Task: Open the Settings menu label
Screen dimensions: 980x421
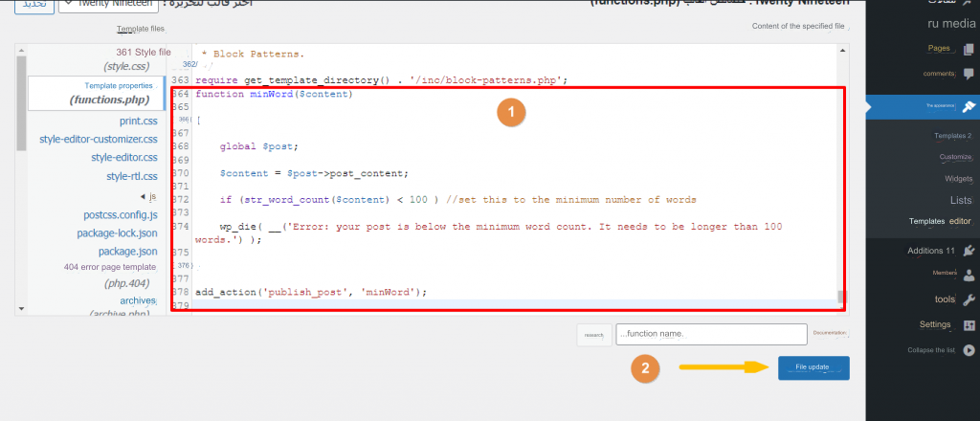Action: (935, 324)
